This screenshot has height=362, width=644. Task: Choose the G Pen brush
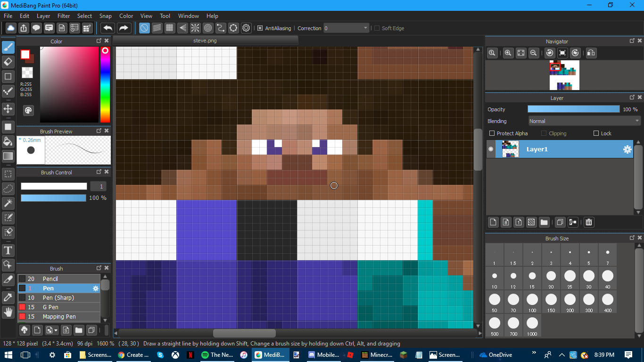tap(59, 307)
